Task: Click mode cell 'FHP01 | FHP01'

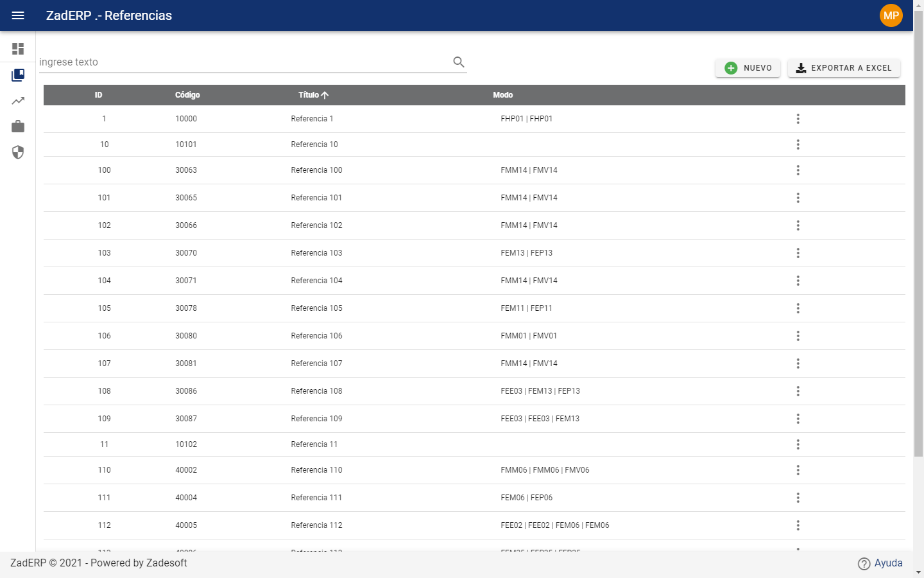Action: coord(526,119)
